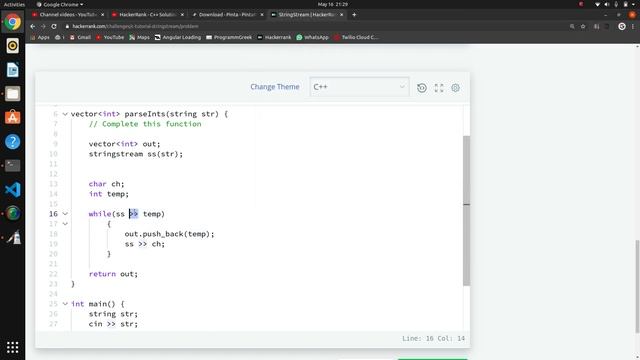Open the system status menu
Screen dimensions: 640x360
[x=616, y=4]
